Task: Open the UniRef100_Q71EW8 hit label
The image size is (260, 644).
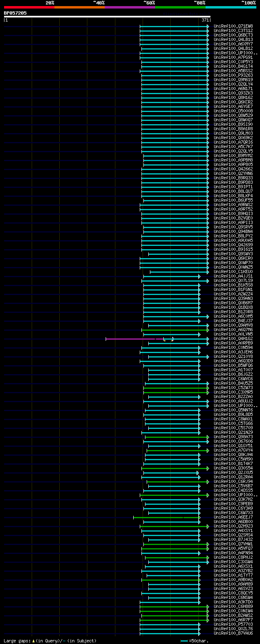Action: point(233,26)
